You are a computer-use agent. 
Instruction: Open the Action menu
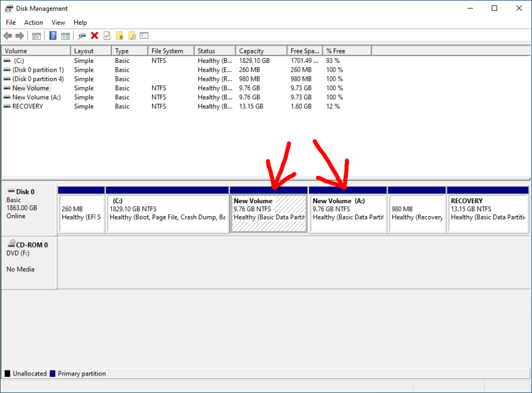click(x=33, y=22)
